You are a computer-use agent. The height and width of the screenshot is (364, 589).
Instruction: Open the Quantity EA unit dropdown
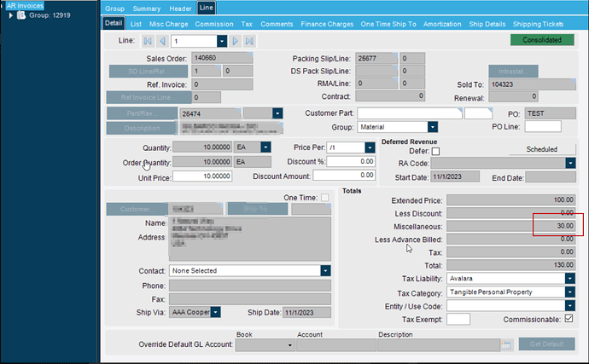coord(265,147)
